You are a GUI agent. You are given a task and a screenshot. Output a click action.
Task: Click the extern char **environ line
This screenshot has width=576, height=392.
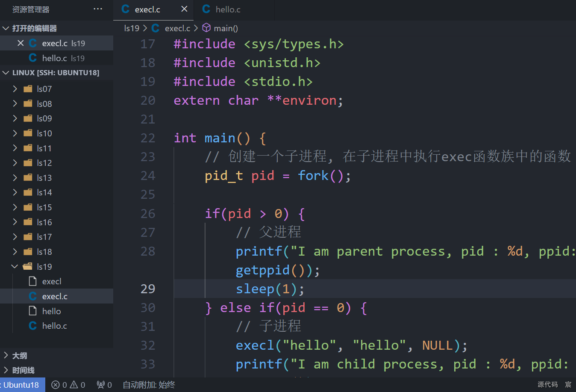coord(258,100)
